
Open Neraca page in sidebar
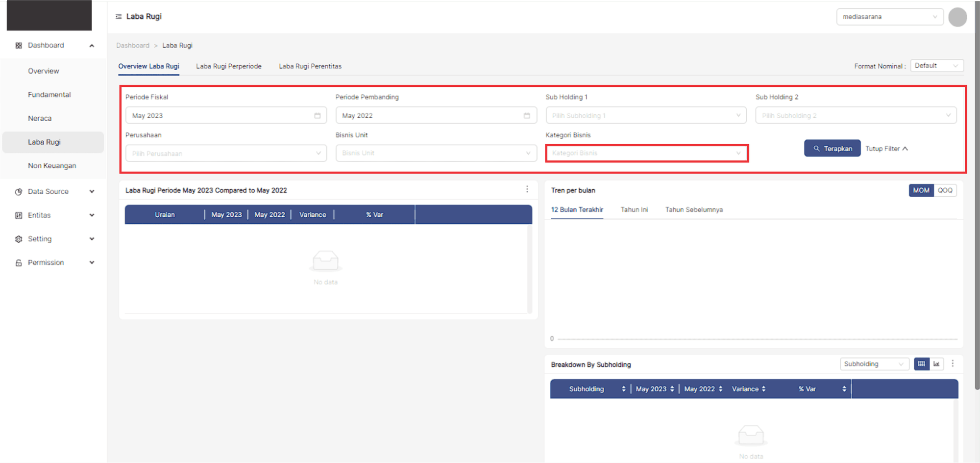[40, 119]
